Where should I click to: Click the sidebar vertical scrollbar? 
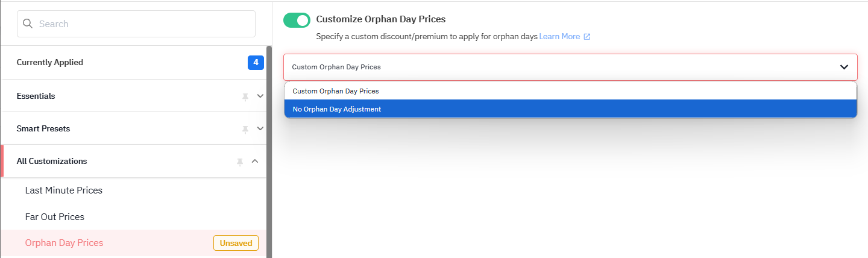[269, 152]
